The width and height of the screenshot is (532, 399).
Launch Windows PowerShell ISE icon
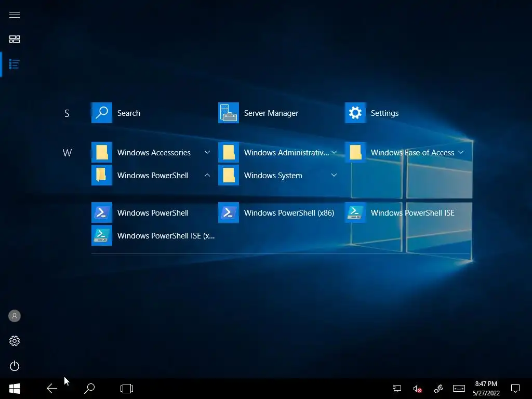pyautogui.click(x=355, y=212)
